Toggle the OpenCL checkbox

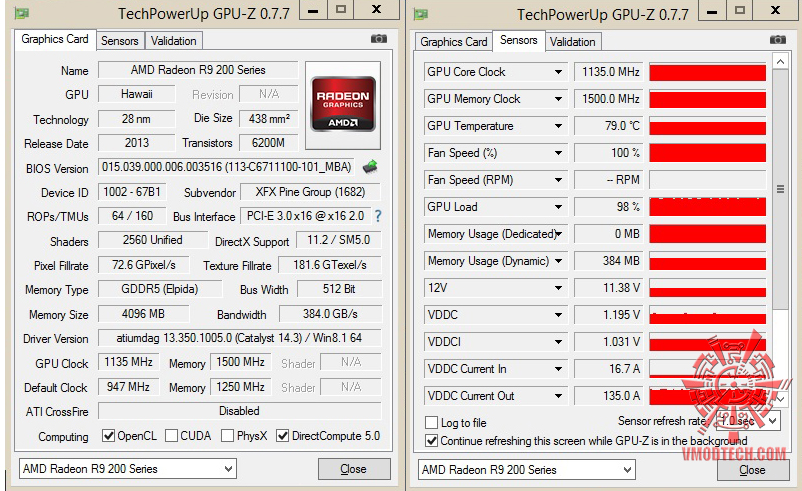(x=108, y=436)
